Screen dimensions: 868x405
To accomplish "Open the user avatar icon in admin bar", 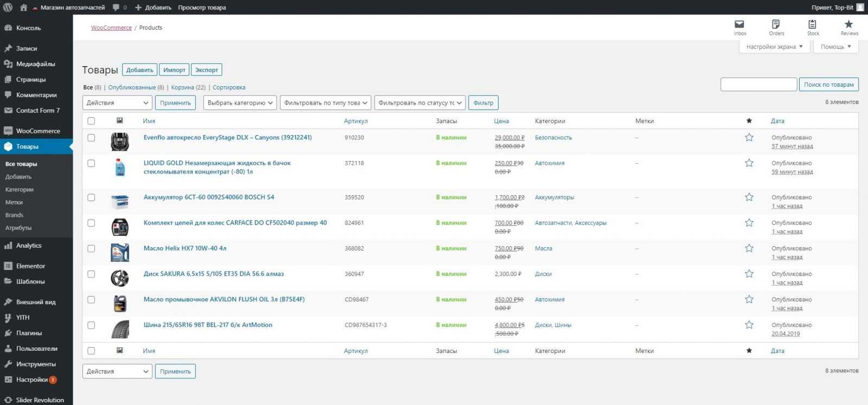I will pos(860,8).
